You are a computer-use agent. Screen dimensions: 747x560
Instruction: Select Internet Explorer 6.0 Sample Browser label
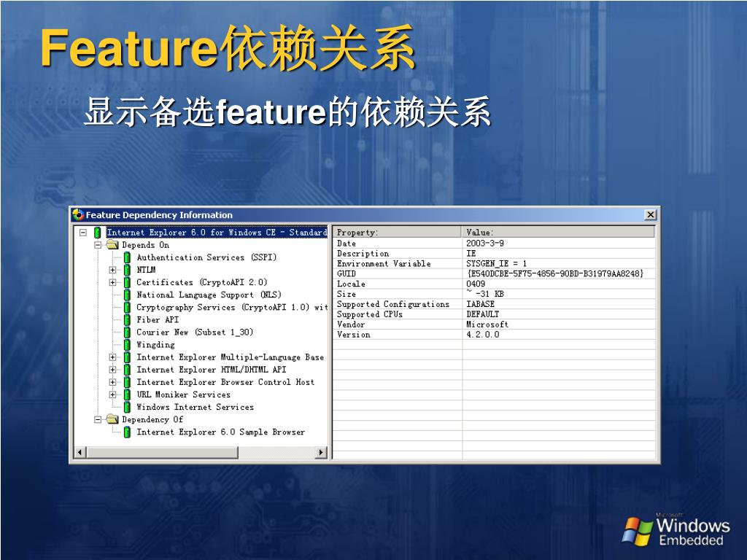pos(220,432)
